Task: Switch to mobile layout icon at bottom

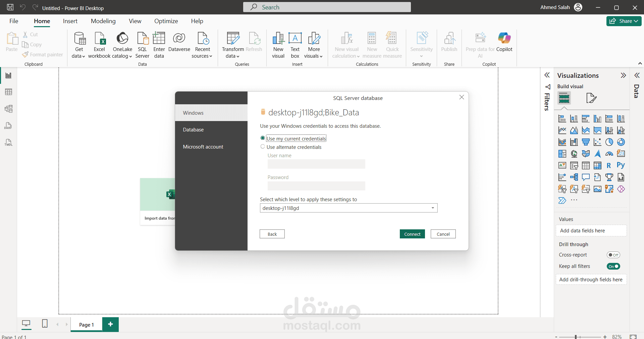Action: pos(45,324)
